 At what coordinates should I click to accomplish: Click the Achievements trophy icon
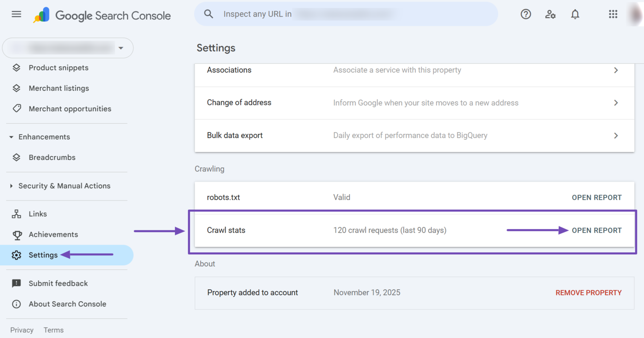click(17, 234)
